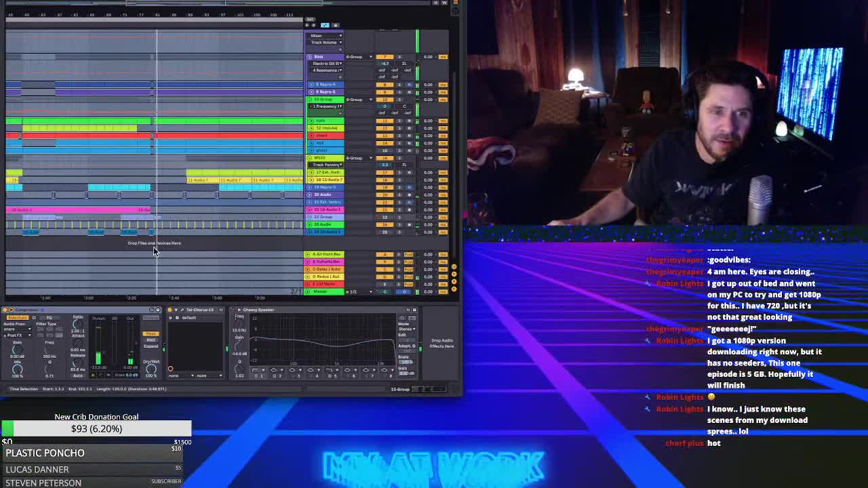Open Cheesy Speaker Mode Stereo dropdown
The width and height of the screenshot is (868, 488).
(406, 329)
